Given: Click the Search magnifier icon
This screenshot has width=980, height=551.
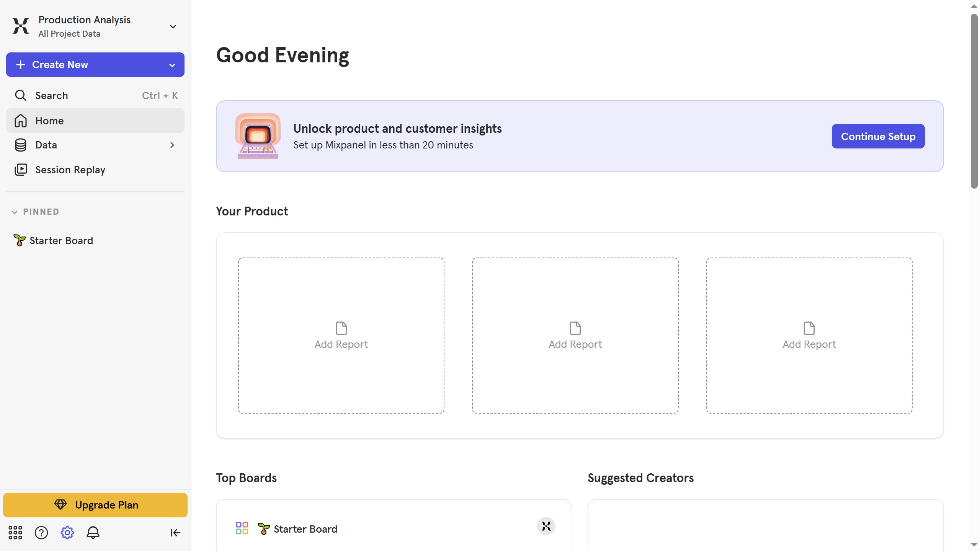Looking at the screenshot, I should (21, 95).
